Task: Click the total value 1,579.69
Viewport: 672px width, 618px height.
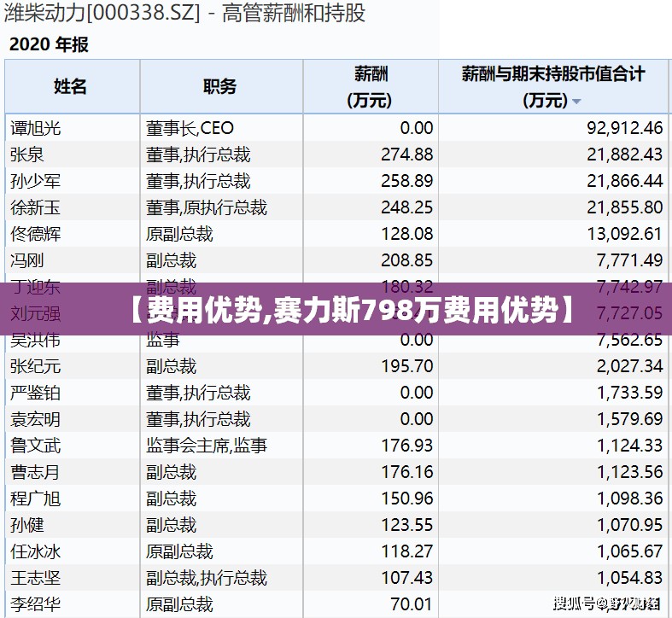Action: click(x=629, y=419)
